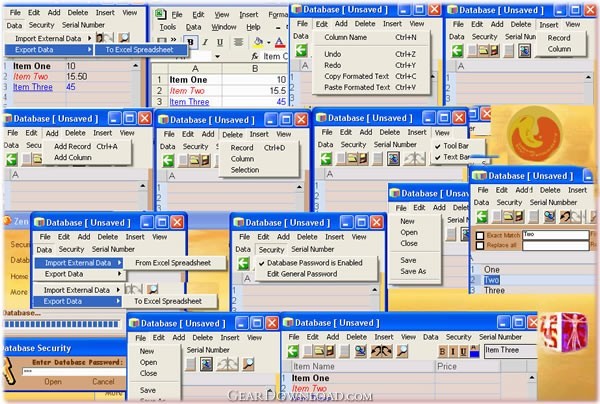
Task: Click the Enter Database Password input field
Action: point(75,369)
